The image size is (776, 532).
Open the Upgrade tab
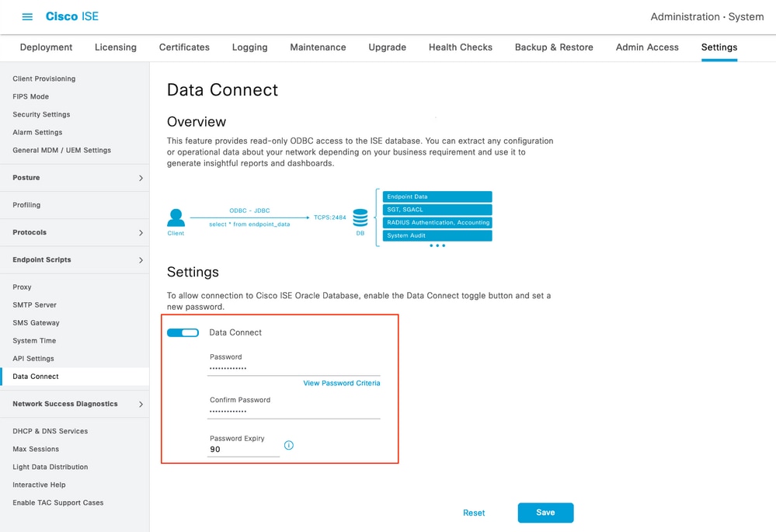387,47
